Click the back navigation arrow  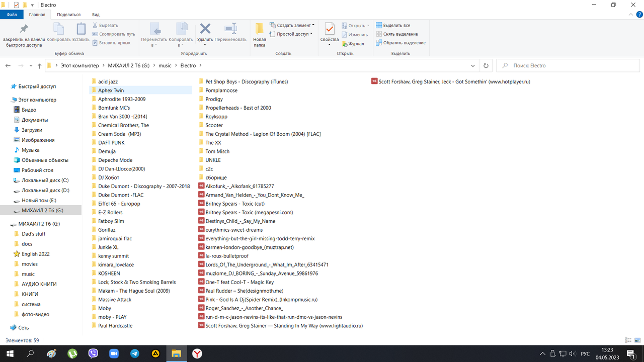coord(8,66)
